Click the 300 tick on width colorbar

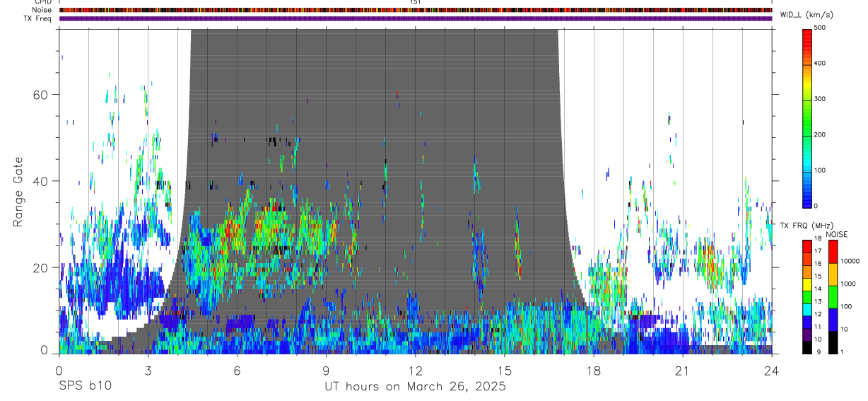point(821,99)
